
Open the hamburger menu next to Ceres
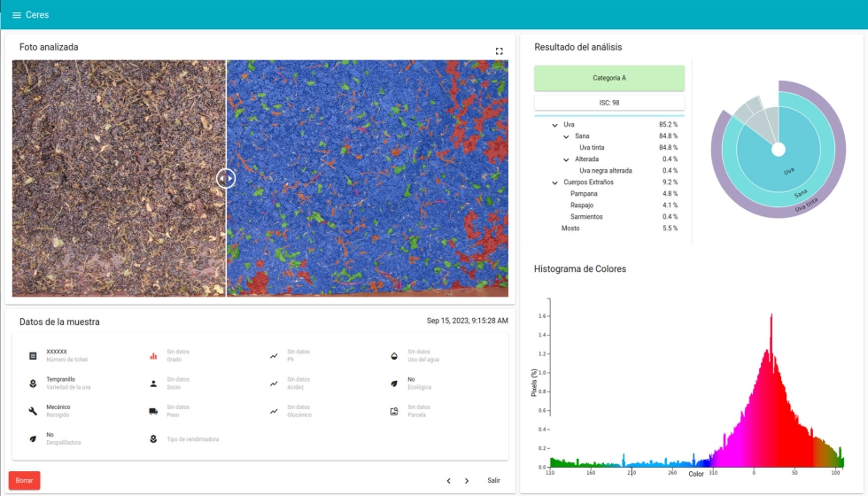16,15
